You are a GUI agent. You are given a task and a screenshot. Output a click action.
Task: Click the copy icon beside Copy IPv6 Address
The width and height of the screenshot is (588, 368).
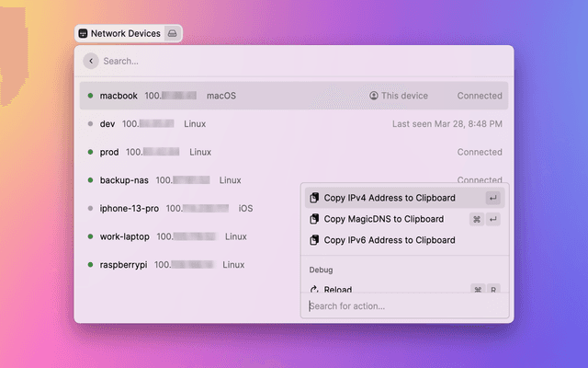coord(314,240)
